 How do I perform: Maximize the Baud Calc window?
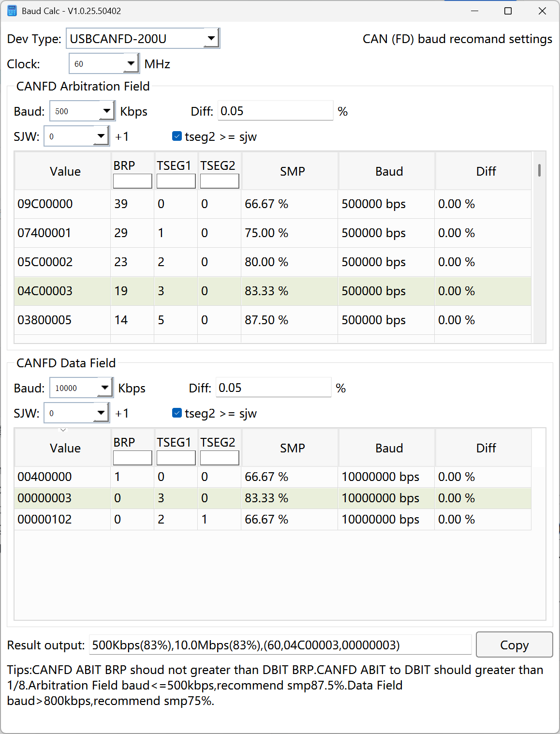coord(508,11)
